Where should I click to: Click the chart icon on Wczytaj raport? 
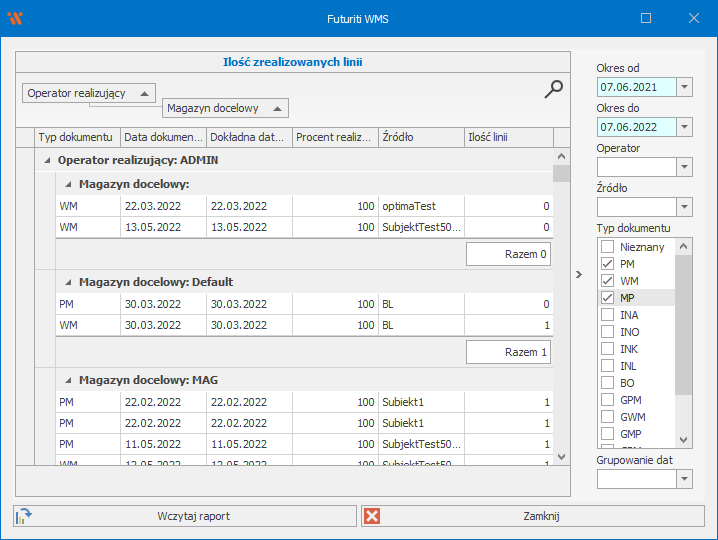pyautogui.click(x=23, y=516)
